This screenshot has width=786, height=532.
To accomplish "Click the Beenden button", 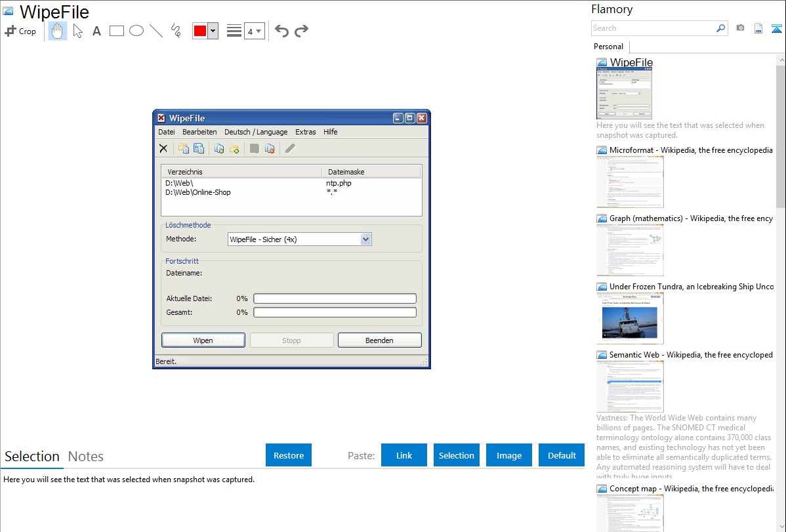I will click(x=379, y=340).
